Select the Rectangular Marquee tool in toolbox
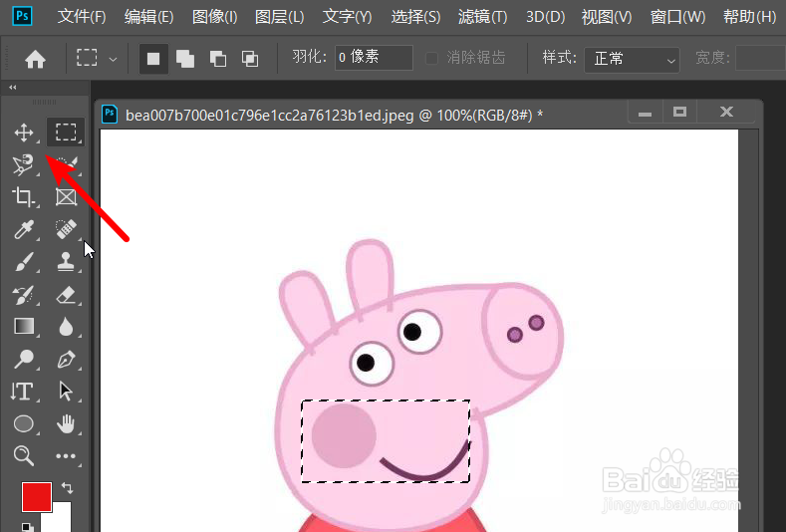786x532 pixels. coord(66,133)
